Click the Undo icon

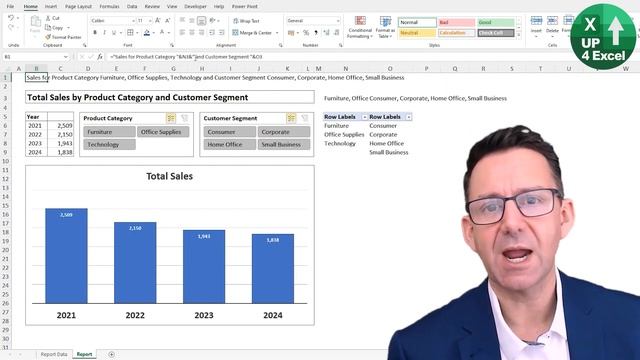click(11, 18)
